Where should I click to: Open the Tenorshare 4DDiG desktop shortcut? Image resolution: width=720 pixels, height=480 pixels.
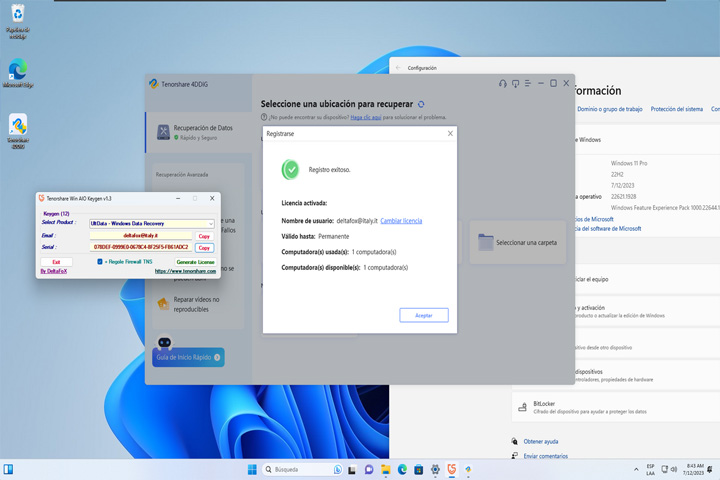(x=18, y=131)
